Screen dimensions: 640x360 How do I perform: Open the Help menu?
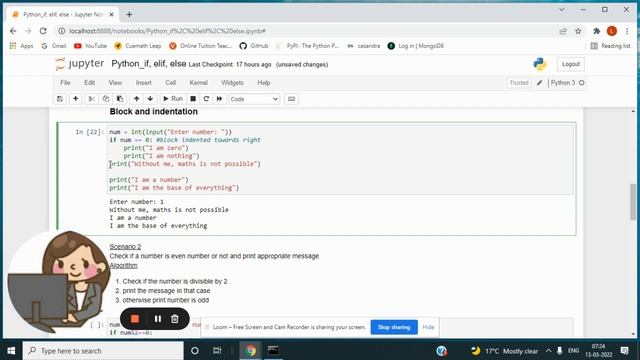[264, 83]
